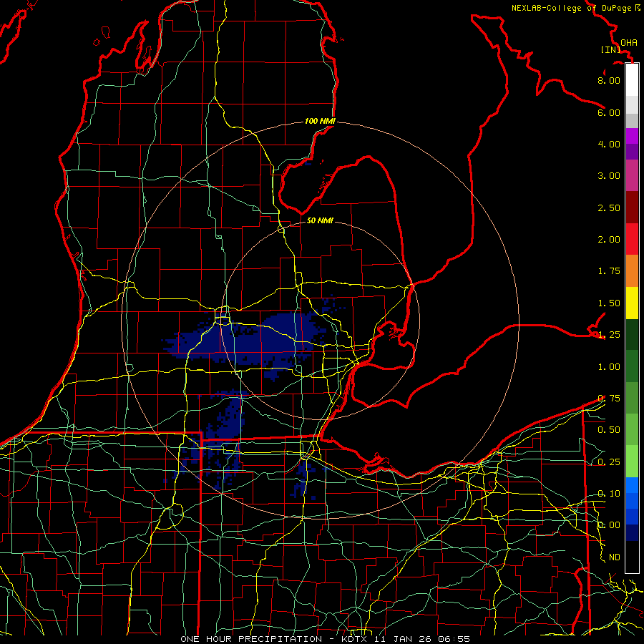Click the ND legend label

tap(615, 557)
